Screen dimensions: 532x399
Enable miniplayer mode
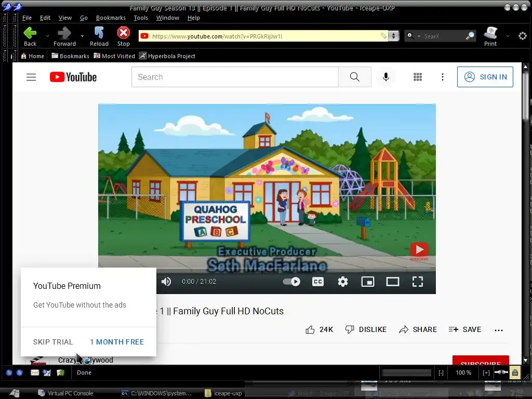coord(368,282)
